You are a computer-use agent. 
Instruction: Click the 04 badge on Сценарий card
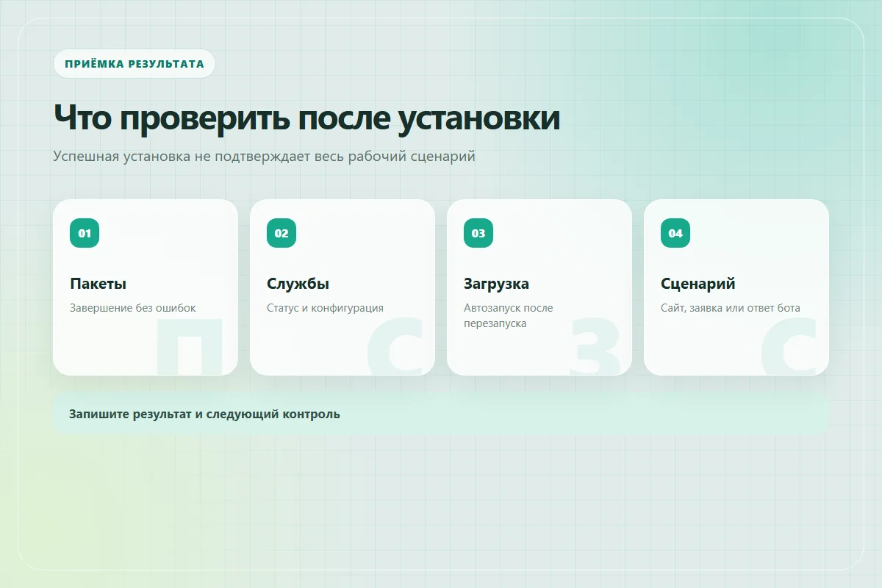675,233
